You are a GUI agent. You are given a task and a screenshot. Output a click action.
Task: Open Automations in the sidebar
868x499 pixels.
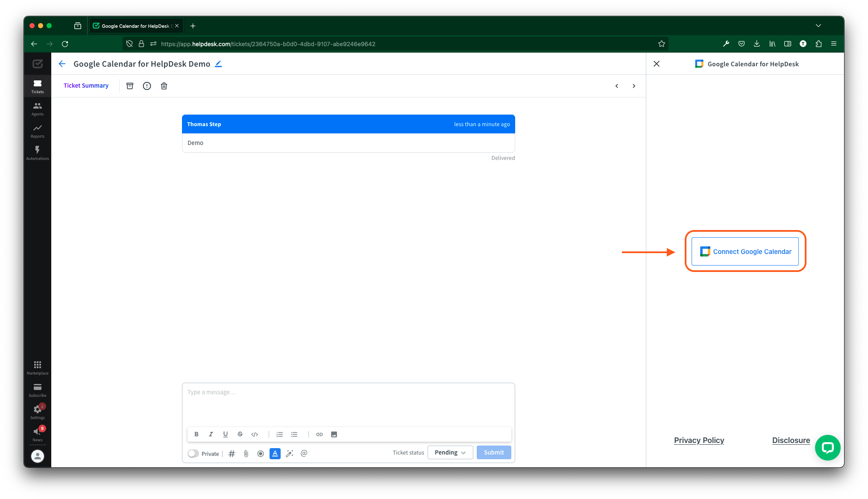tap(38, 153)
